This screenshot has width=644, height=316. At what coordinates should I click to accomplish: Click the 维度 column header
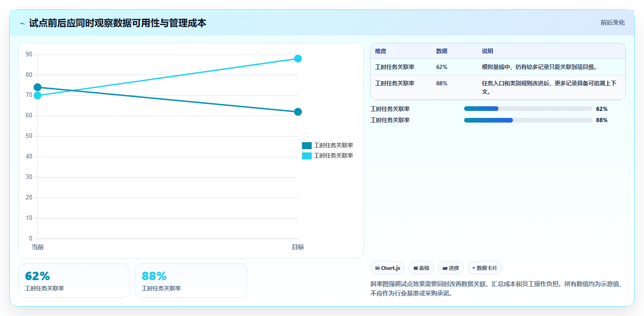pyautogui.click(x=381, y=51)
